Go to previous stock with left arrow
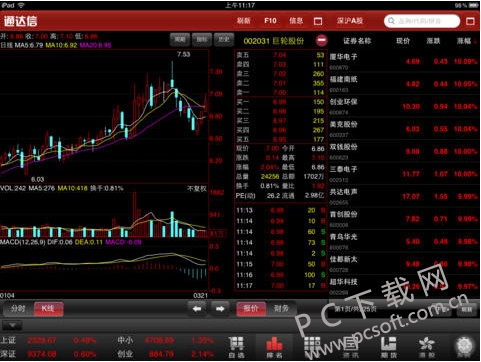This screenshot has width=481, height=362. 197,309
